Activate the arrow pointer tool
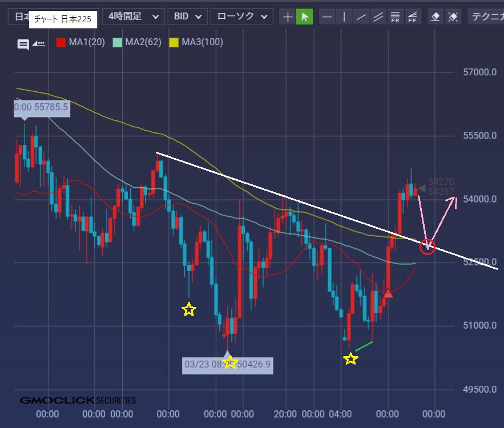 pos(305,17)
